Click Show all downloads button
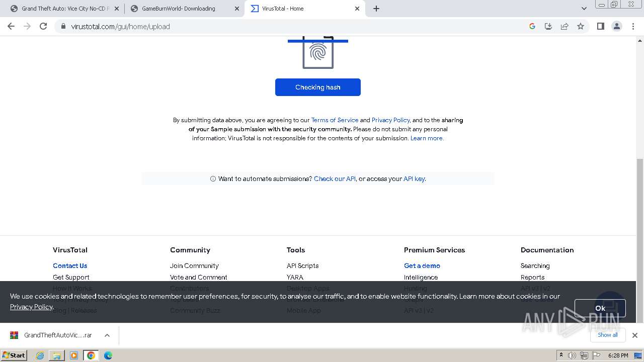The image size is (644, 362). (608, 335)
